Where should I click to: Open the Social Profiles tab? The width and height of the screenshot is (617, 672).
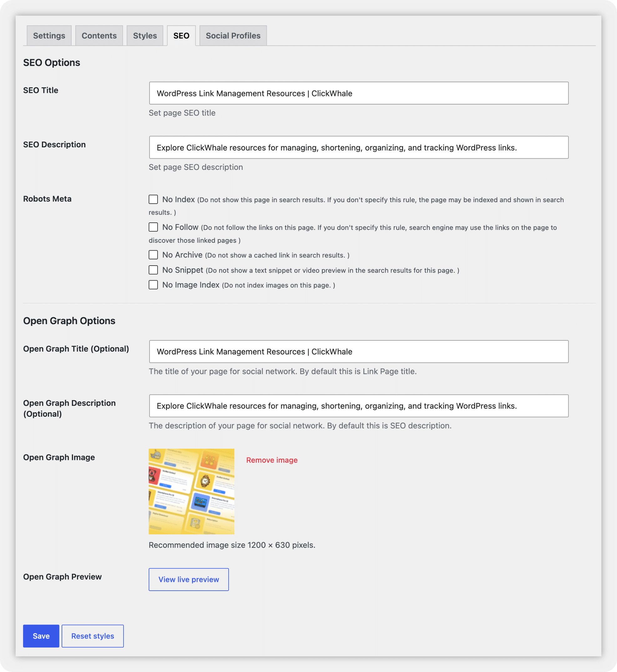(x=233, y=36)
